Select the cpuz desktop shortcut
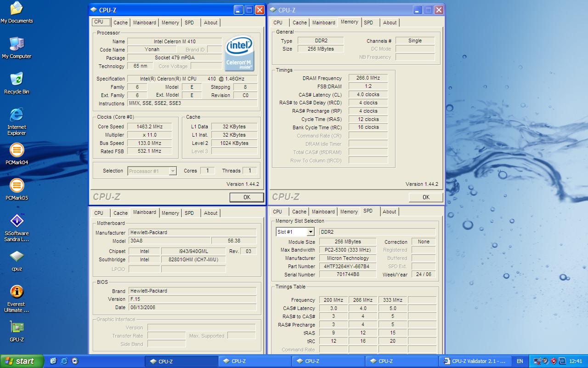The width and height of the screenshot is (588, 368). tap(17, 260)
